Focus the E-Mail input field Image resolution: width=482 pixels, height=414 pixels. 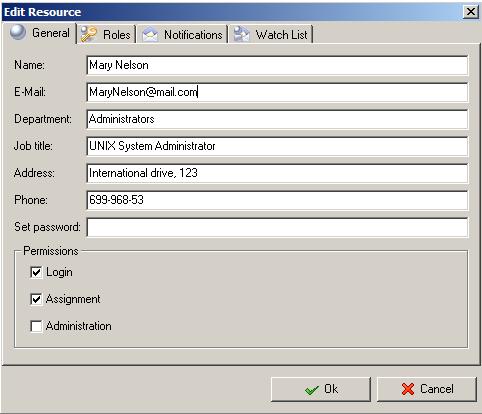coord(277,92)
